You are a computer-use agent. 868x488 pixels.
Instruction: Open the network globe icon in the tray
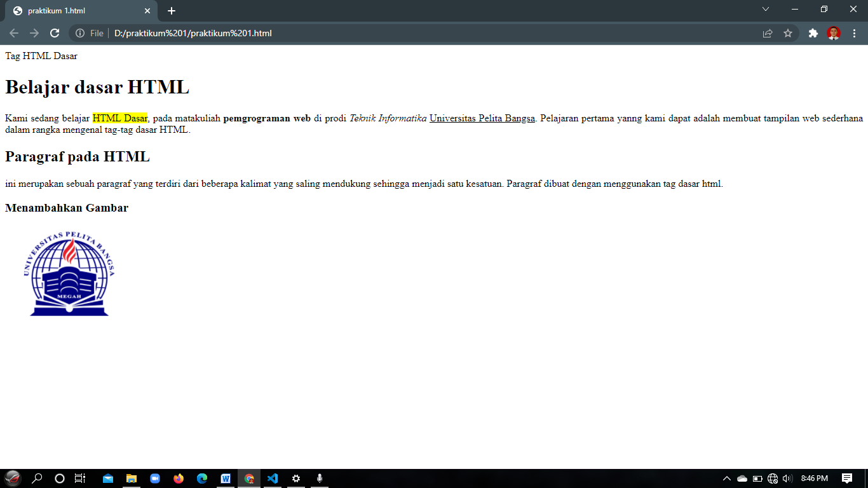tap(773, 478)
